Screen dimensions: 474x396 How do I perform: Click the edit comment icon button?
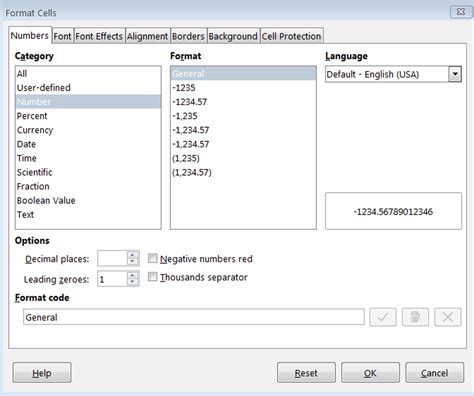point(415,317)
